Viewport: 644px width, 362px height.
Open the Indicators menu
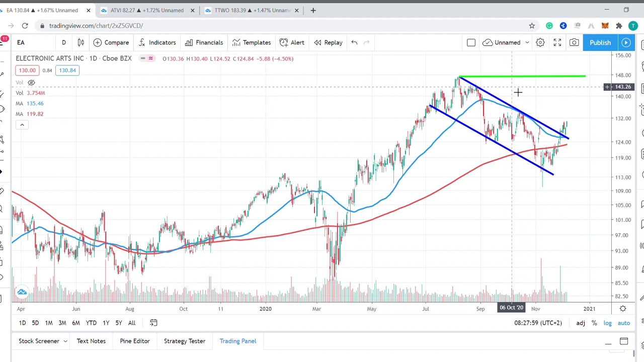(x=156, y=43)
